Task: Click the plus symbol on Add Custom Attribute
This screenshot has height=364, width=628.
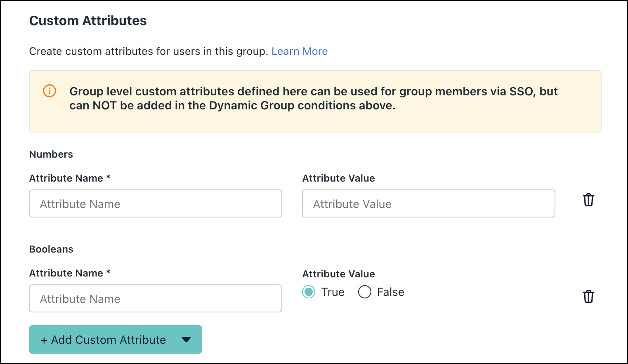Action: click(44, 340)
